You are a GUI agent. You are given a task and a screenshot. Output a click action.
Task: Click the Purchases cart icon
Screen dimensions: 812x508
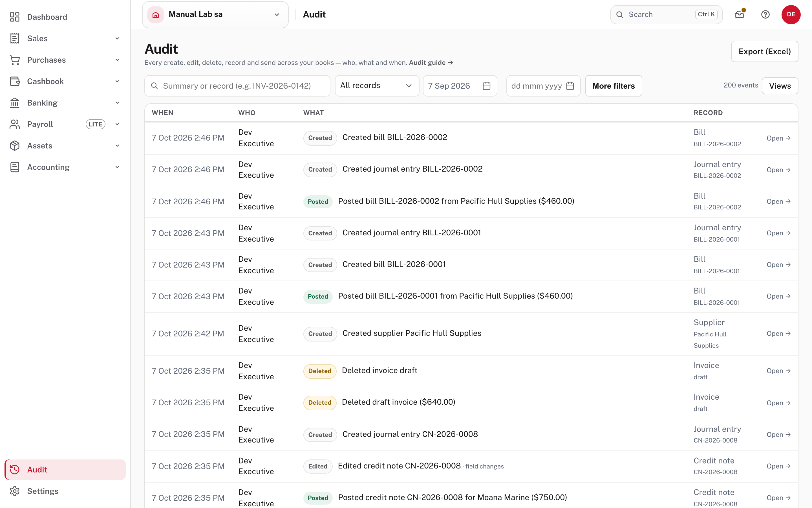[x=15, y=60]
